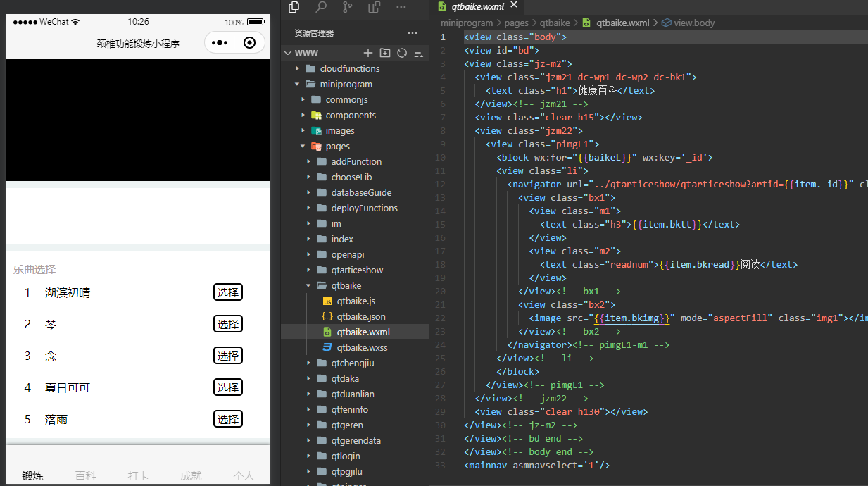Click the New File plus icon
This screenshot has height=486, width=868.
pos(367,53)
